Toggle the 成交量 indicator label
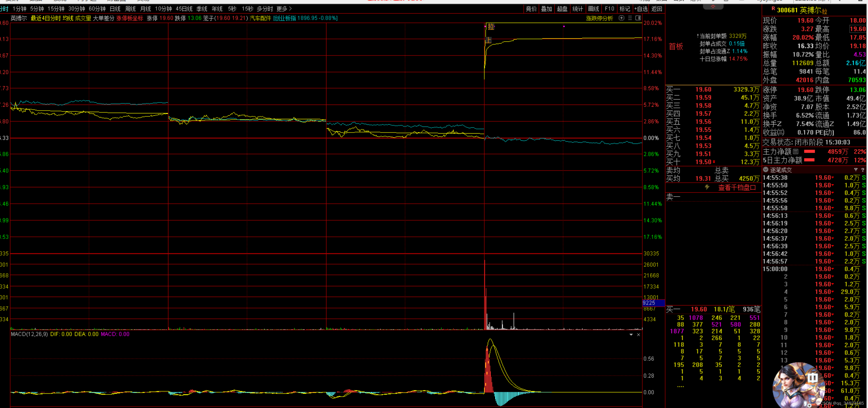 coord(83,18)
